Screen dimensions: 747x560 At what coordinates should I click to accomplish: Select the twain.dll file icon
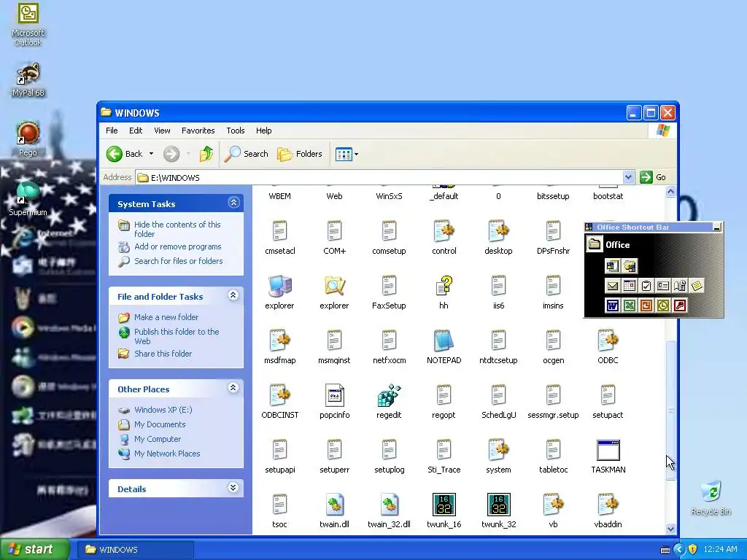click(x=334, y=505)
